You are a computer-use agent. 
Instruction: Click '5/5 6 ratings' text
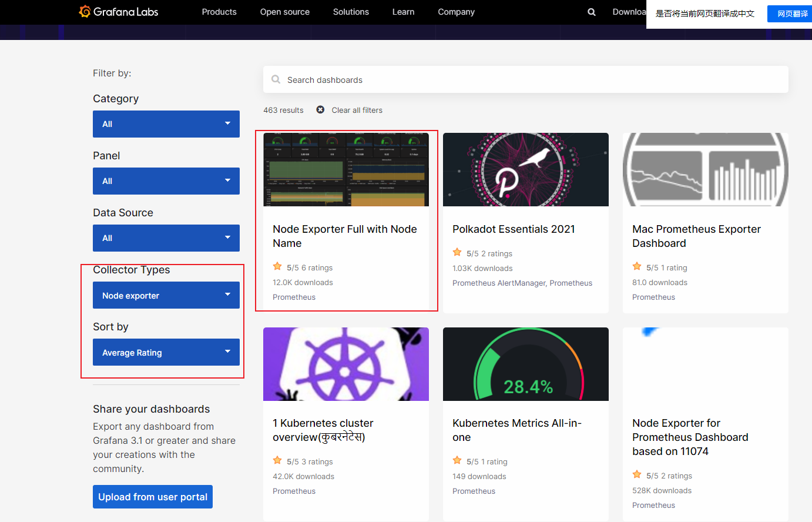click(310, 267)
